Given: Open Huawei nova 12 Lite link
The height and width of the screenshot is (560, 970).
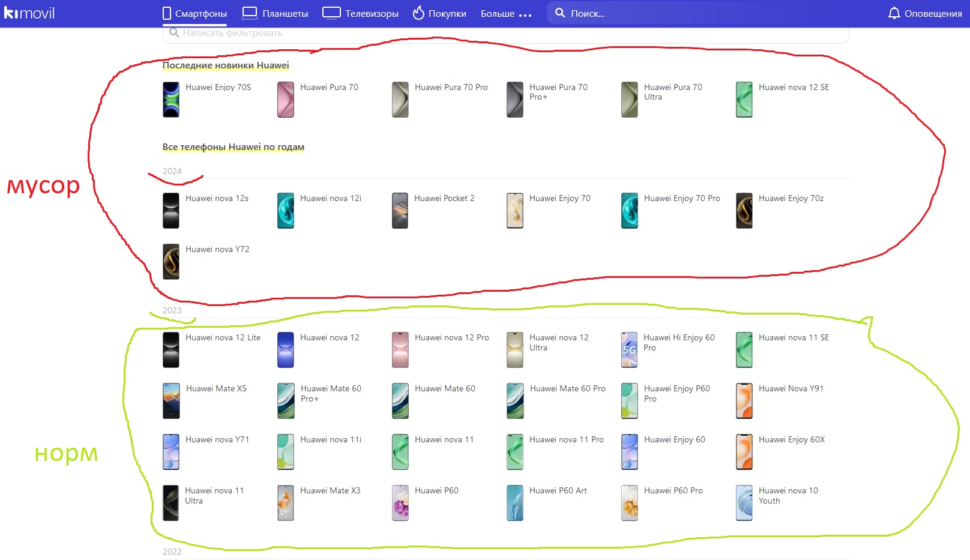Looking at the screenshot, I should (x=223, y=337).
